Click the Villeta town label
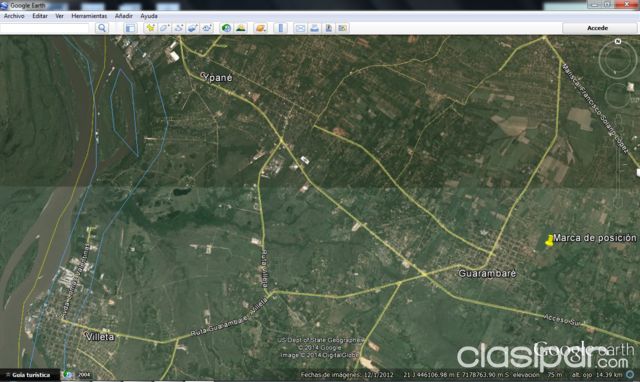This screenshot has height=382, width=640. tap(100, 337)
